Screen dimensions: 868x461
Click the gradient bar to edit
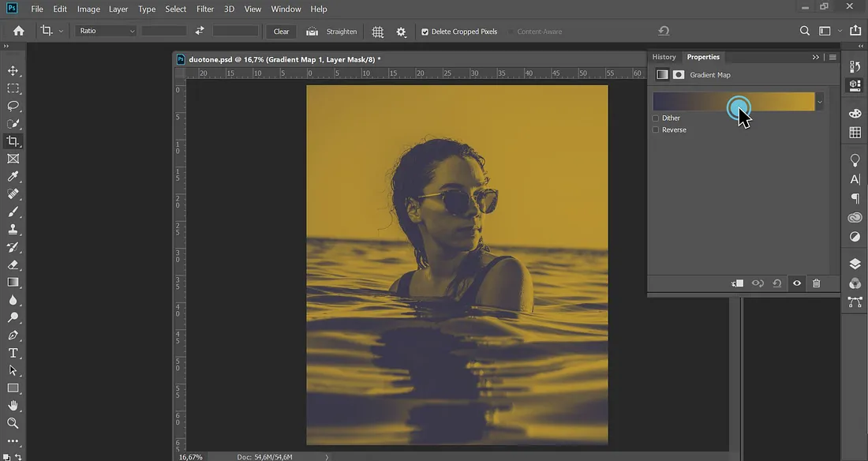(734, 102)
